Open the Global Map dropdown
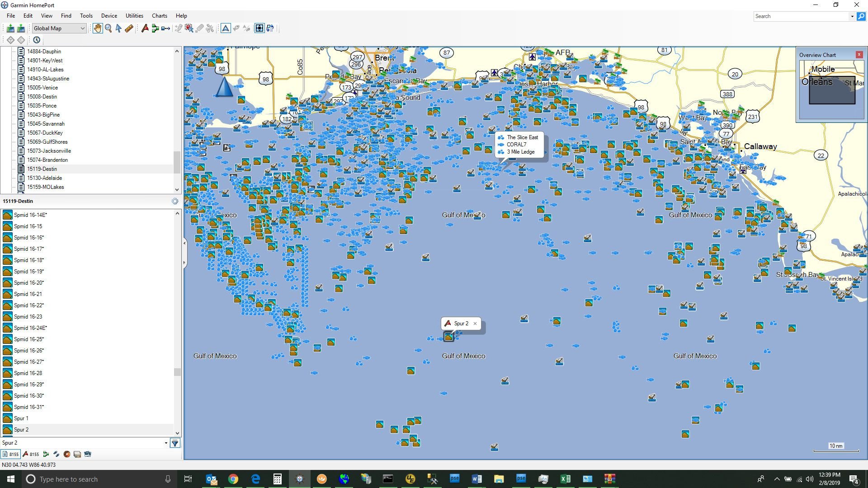 (x=59, y=28)
